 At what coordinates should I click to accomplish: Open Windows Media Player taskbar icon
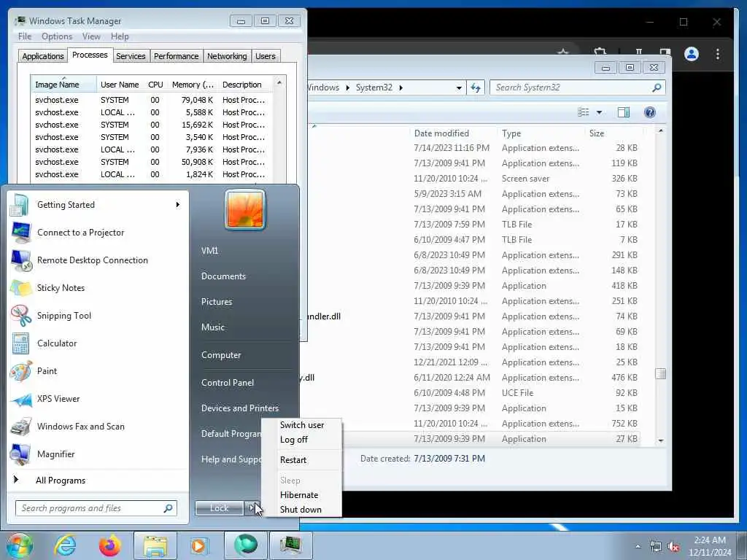coord(199,545)
